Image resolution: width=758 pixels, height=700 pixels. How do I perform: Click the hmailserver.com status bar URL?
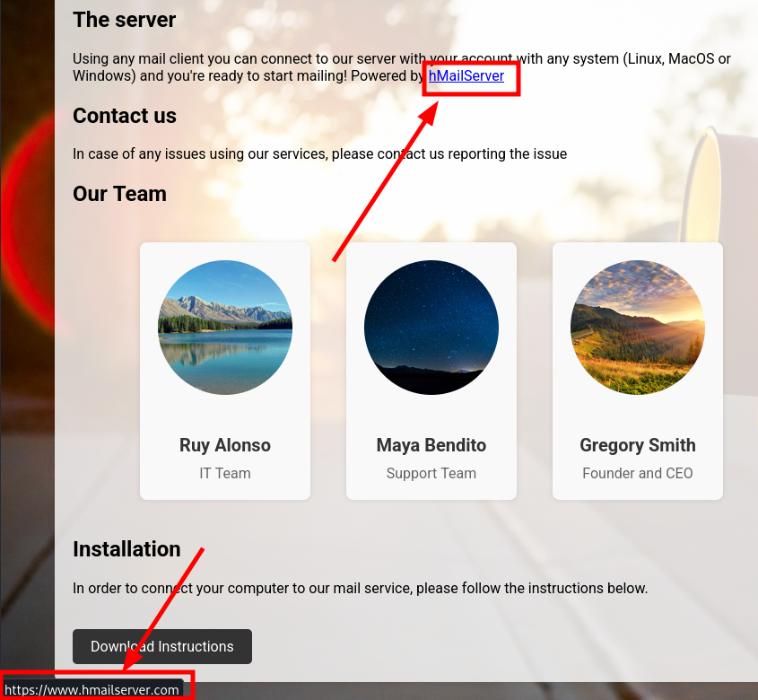92,689
